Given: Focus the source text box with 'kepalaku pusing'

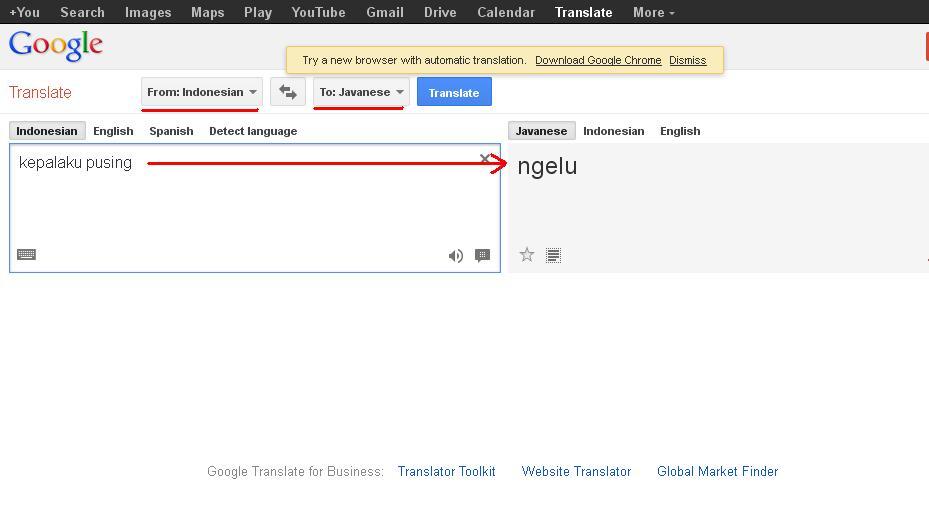Looking at the screenshot, I should coord(255,208).
